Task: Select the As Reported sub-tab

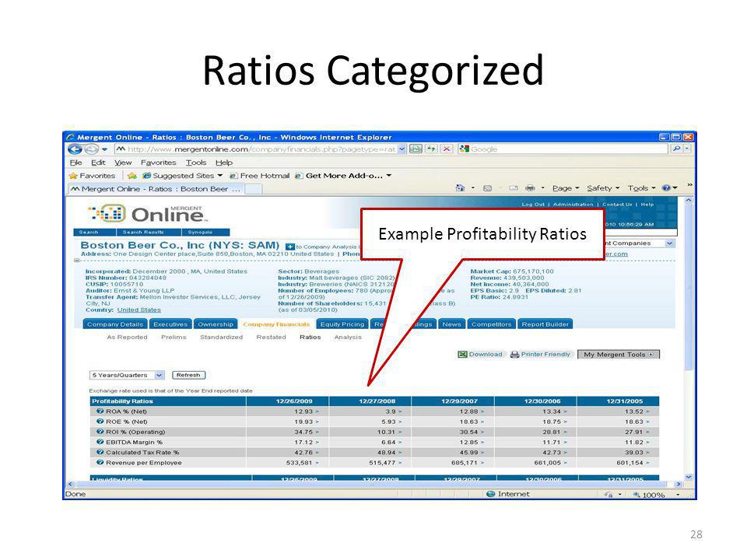Action: (x=127, y=337)
